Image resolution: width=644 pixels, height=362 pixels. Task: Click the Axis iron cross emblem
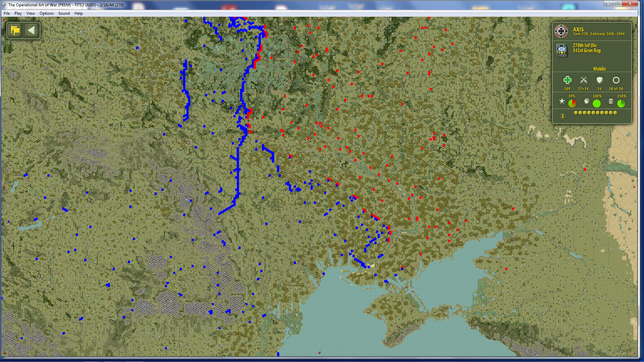561,31
